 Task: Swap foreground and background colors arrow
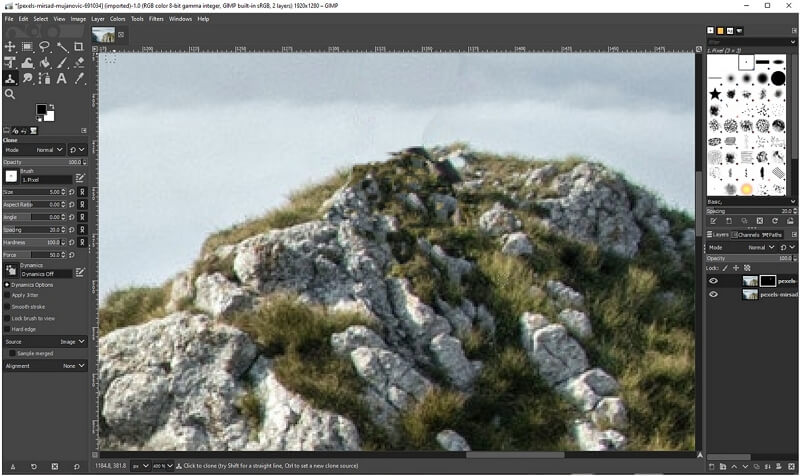[x=51, y=107]
